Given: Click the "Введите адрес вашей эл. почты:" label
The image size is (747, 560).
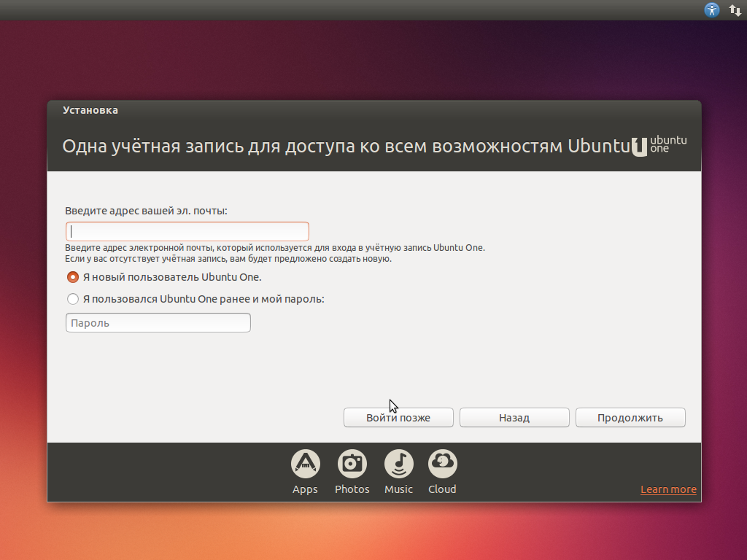Looking at the screenshot, I should 146,211.
